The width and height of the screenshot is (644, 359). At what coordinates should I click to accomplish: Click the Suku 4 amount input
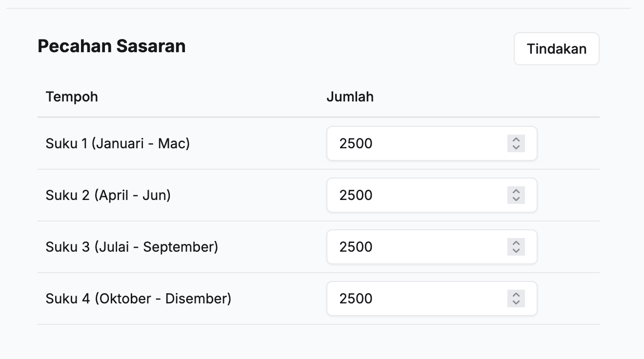pyautogui.click(x=415, y=299)
